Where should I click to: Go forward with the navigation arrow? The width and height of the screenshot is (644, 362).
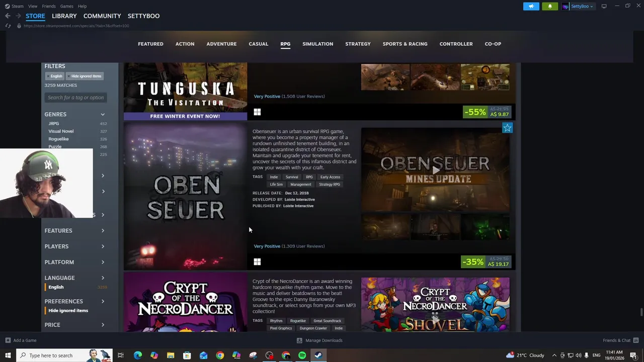18,16
